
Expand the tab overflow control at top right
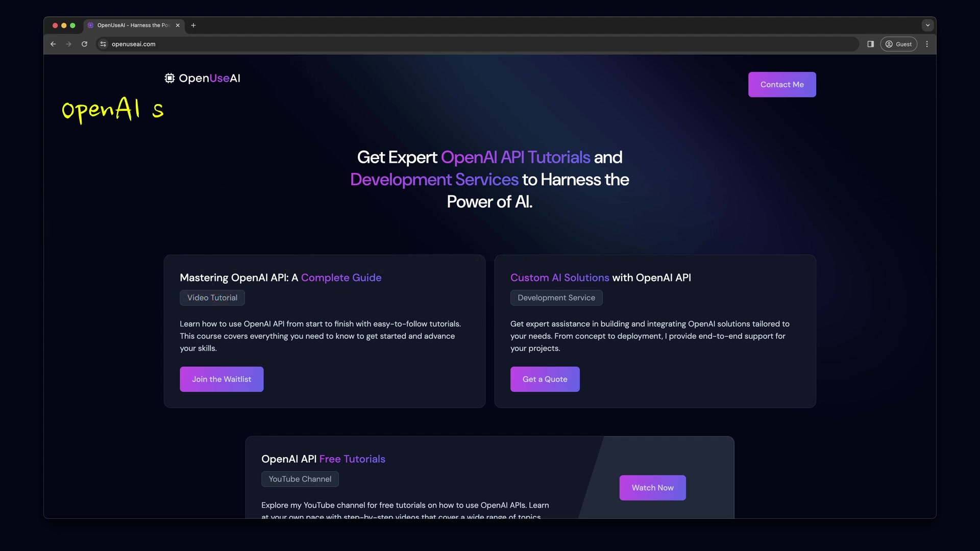(927, 25)
